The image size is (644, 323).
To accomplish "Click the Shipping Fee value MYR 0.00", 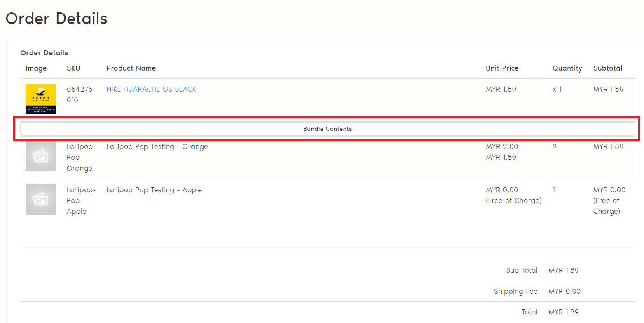I will click(x=564, y=291).
